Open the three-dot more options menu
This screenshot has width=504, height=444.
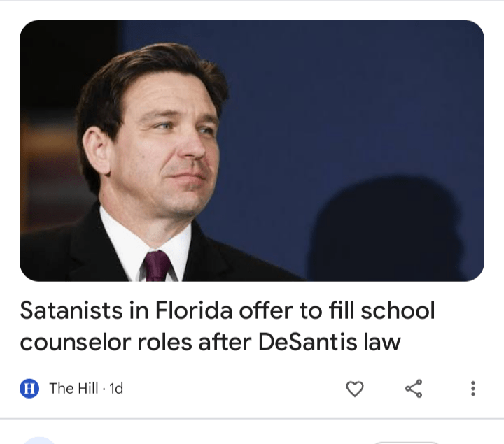coord(473,388)
